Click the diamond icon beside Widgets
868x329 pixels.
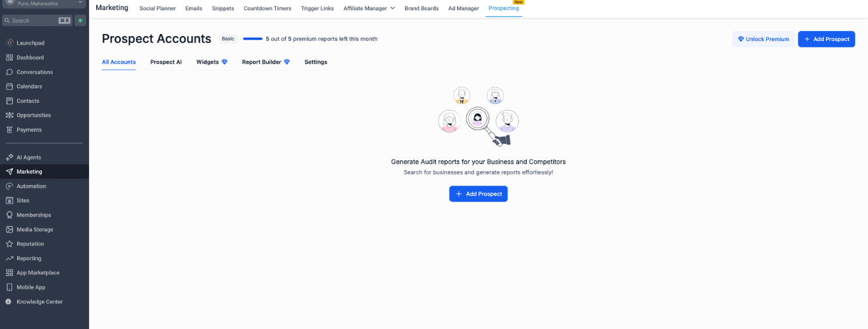click(x=224, y=62)
